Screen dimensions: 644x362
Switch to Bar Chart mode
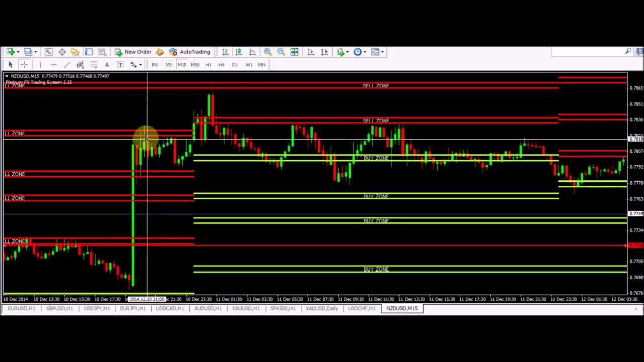coord(225,52)
